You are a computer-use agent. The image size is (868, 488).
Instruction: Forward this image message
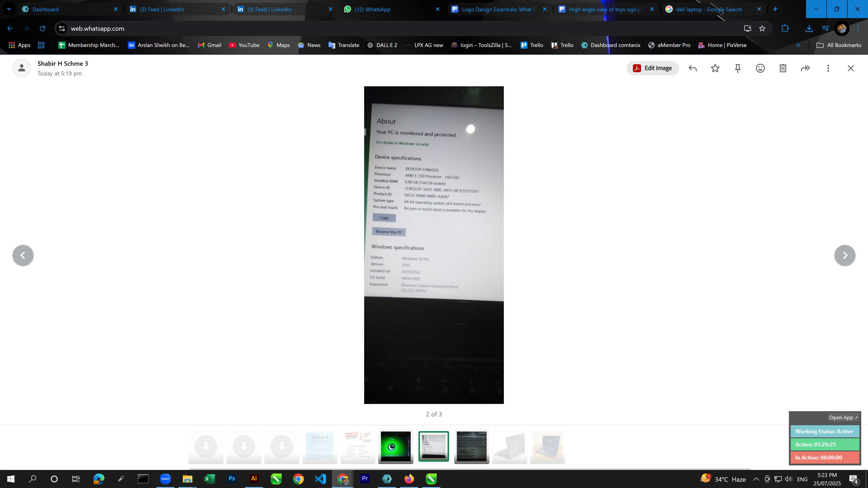point(805,68)
